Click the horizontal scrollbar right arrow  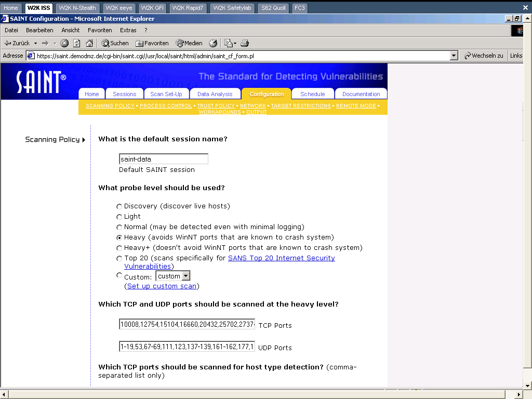pos(519,394)
